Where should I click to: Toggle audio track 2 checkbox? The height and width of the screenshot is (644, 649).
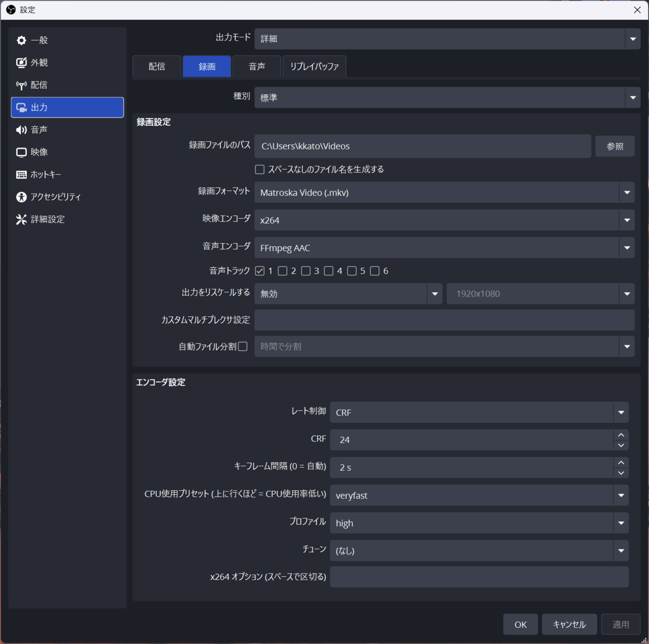[282, 271]
